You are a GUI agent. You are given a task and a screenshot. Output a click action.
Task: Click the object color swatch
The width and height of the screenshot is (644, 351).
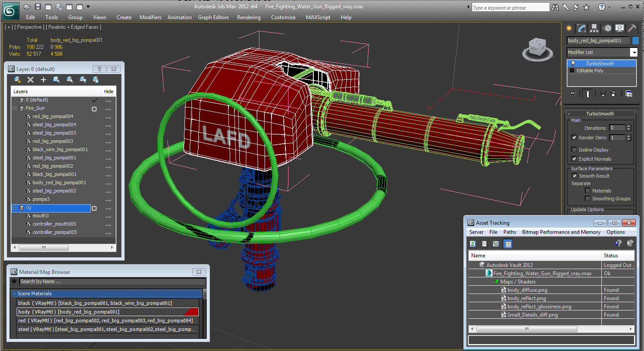(x=635, y=40)
